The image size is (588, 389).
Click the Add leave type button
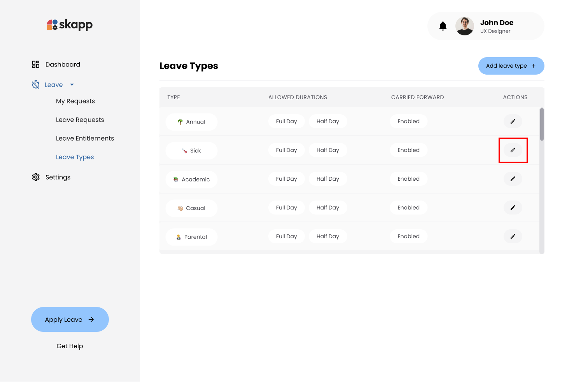tap(511, 66)
